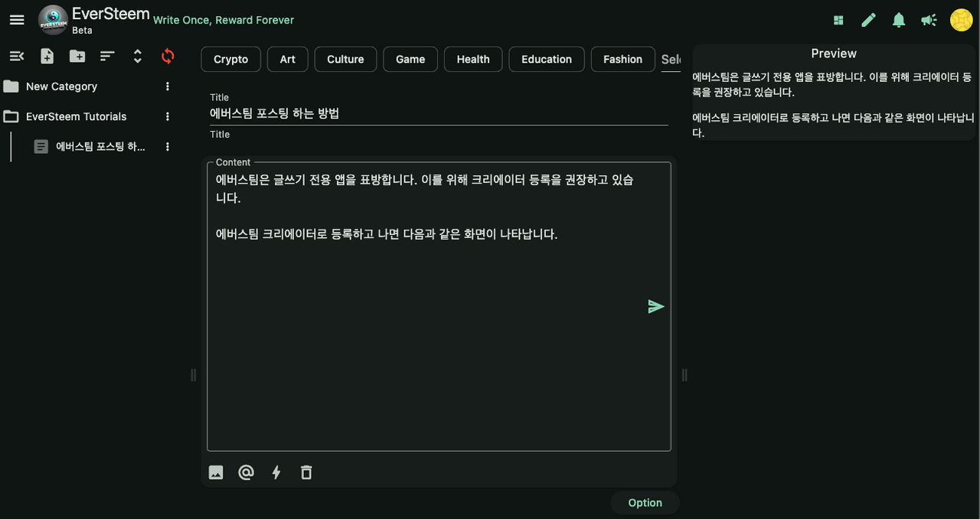Image resolution: width=980 pixels, height=519 pixels.
Task: Open notifications bell
Action: (x=899, y=20)
